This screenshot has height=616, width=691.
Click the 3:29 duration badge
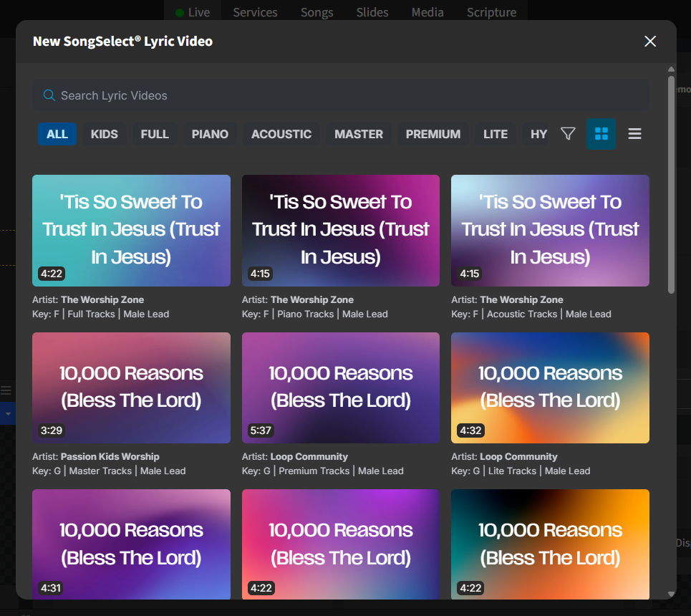(52, 430)
